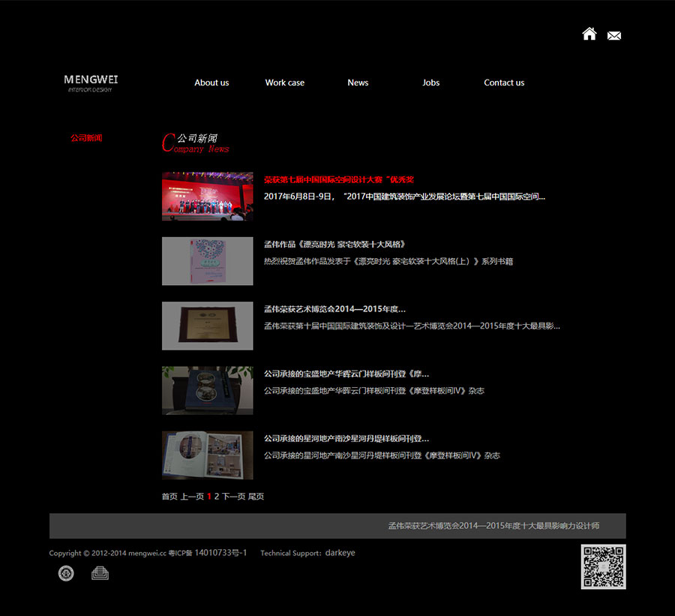Click the printer icon in the footer
675x616 pixels.
click(x=100, y=573)
